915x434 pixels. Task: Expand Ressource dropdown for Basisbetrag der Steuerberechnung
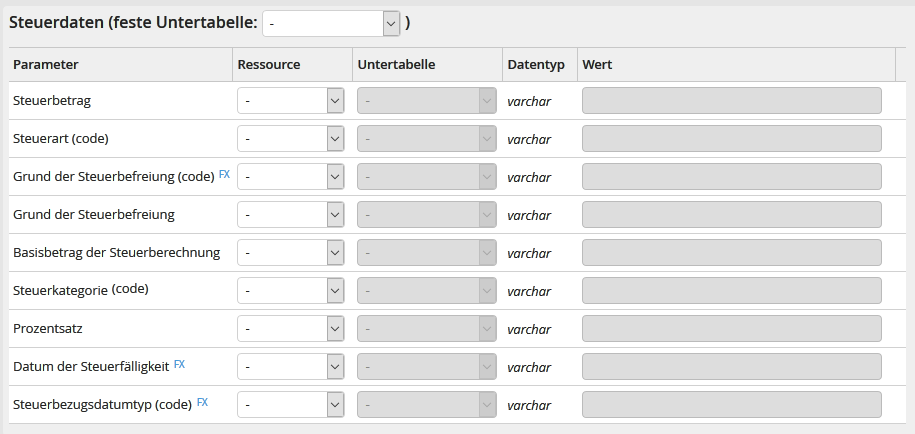(x=290, y=253)
